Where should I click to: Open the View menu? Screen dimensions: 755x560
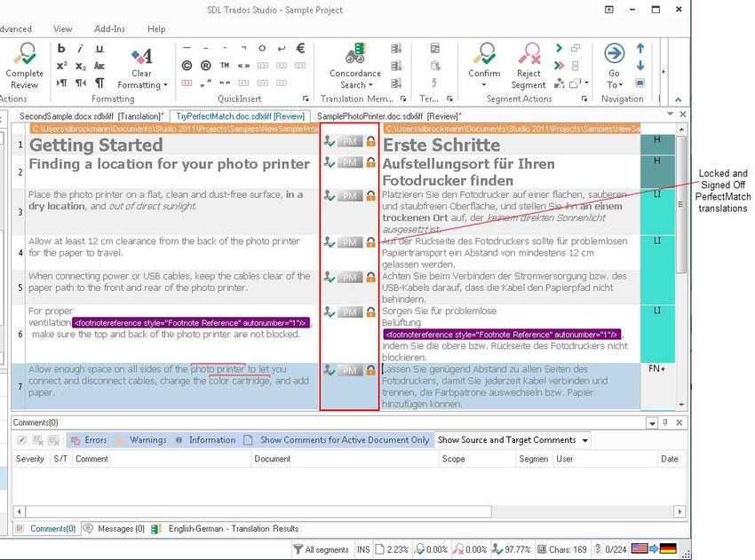62,29
